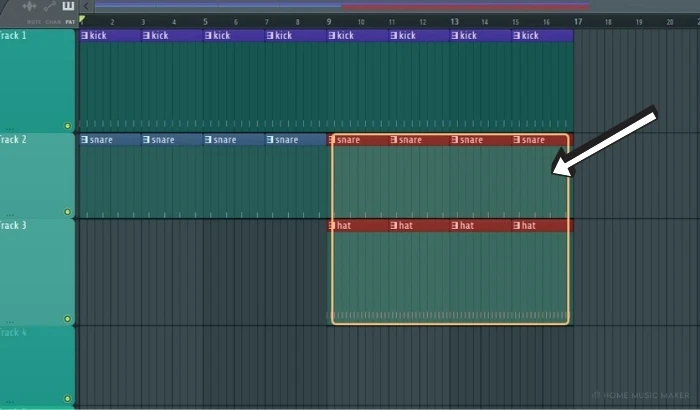Mute Track 1 with its green LED

click(67, 126)
